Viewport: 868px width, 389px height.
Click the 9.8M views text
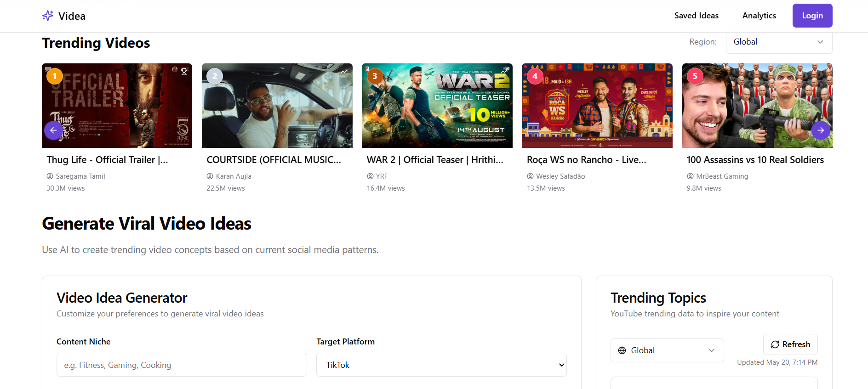click(x=704, y=188)
